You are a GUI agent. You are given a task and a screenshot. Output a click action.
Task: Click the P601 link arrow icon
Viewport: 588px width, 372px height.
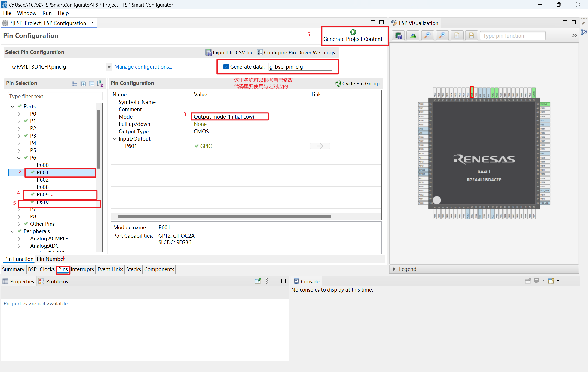tap(320, 146)
